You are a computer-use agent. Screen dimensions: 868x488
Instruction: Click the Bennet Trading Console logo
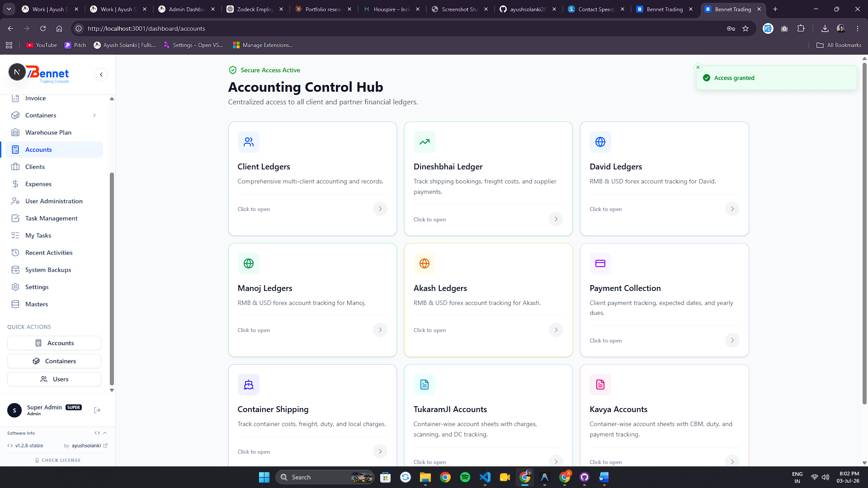[x=47, y=74]
